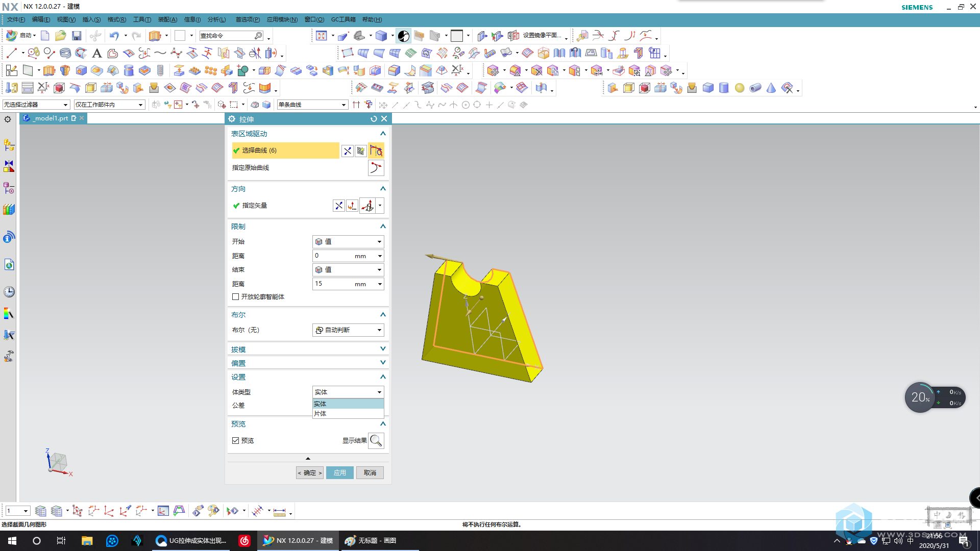980x551 pixels.
Task: Click the Show Result magnifier icon
Action: 376,440
